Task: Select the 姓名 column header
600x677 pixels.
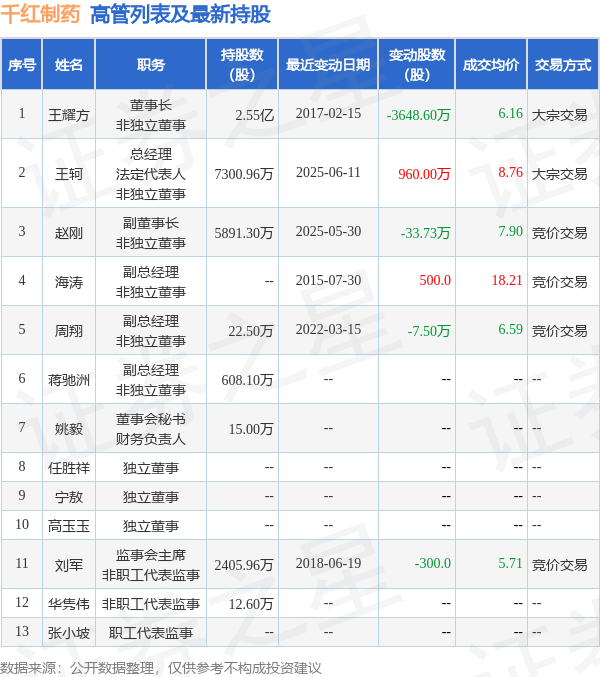Action: [69, 64]
